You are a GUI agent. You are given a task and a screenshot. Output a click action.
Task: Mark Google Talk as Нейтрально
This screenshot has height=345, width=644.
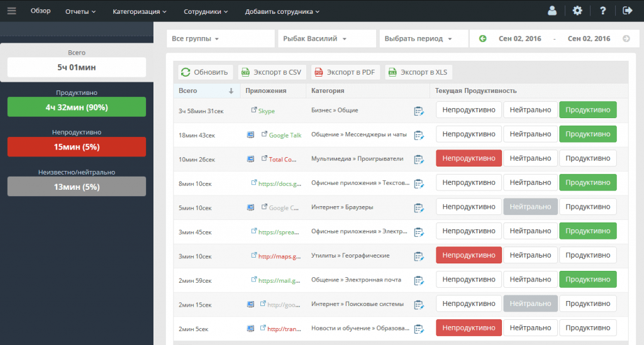click(530, 134)
